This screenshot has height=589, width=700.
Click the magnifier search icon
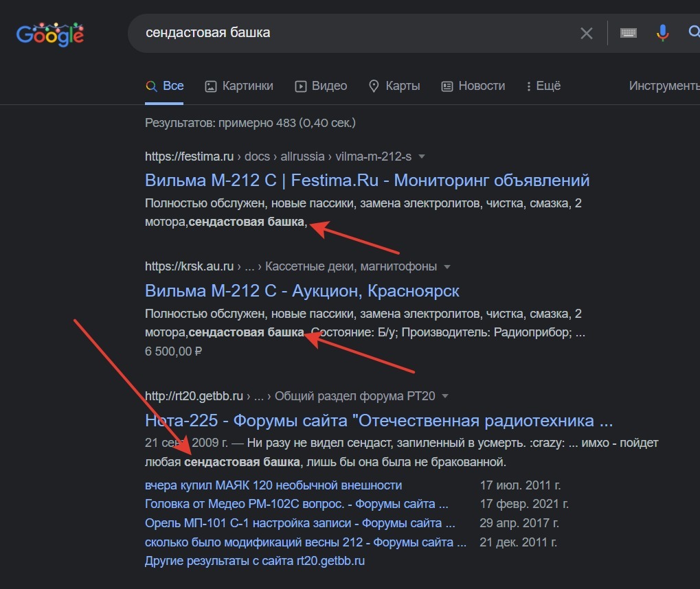click(x=693, y=33)
